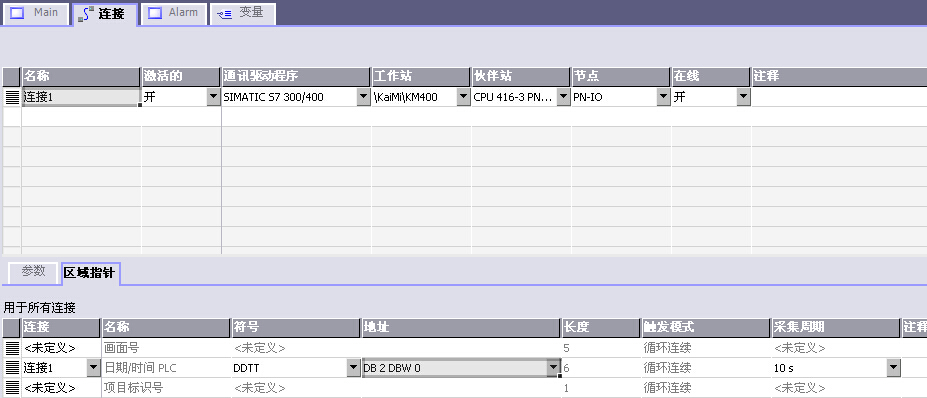Select row handle icon of 项目标识号 row

12,388
